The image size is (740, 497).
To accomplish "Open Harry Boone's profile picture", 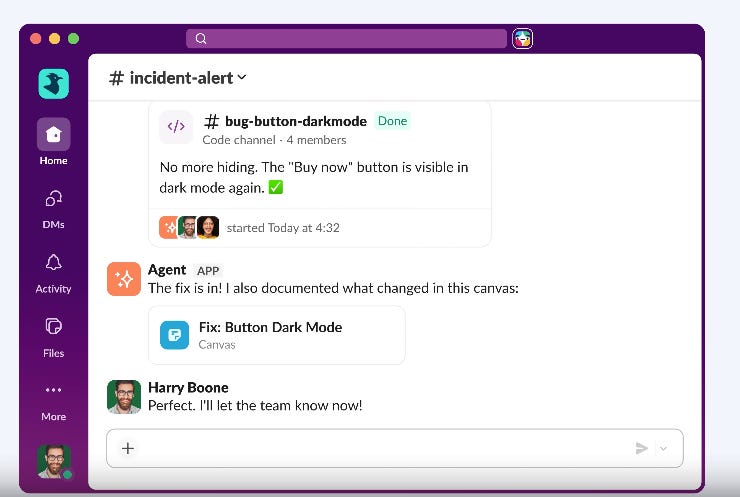I will pyautogui.click(x=124, y=396).
